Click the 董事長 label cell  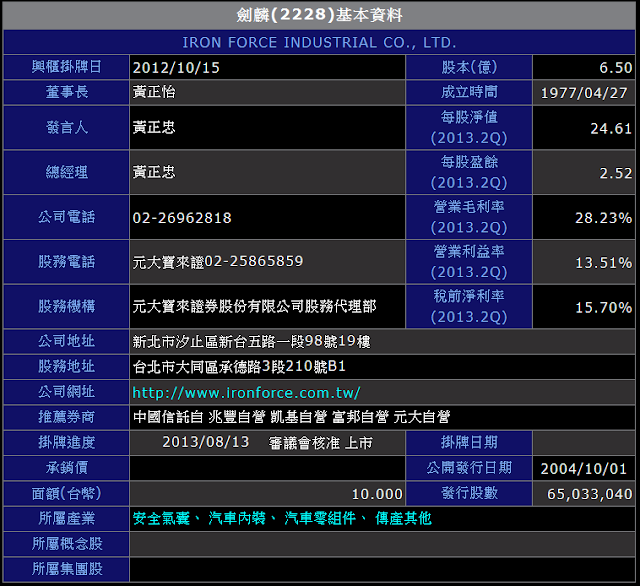click(67, 92)
